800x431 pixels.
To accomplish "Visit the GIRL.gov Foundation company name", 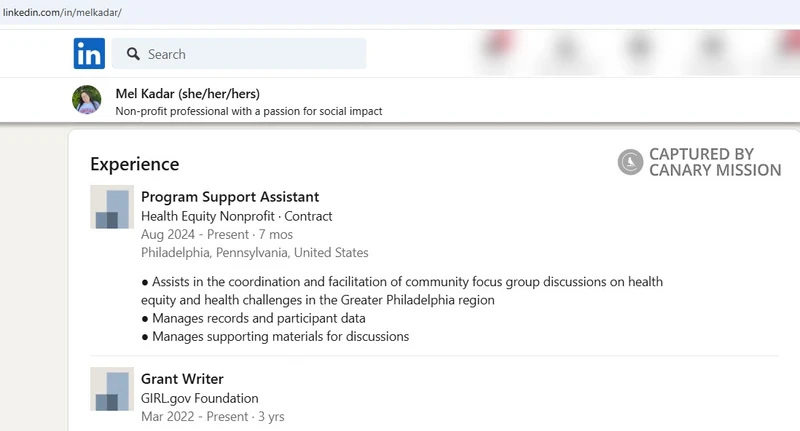I will pyautogui.click(x=199, y=398).
